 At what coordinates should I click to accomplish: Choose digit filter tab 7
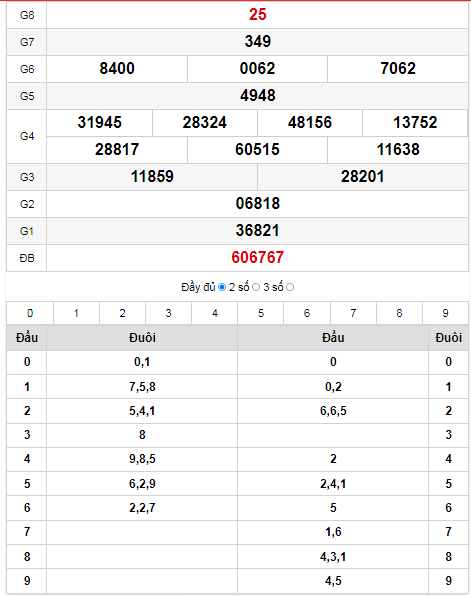pyautogui.click(x=353, y=313)
